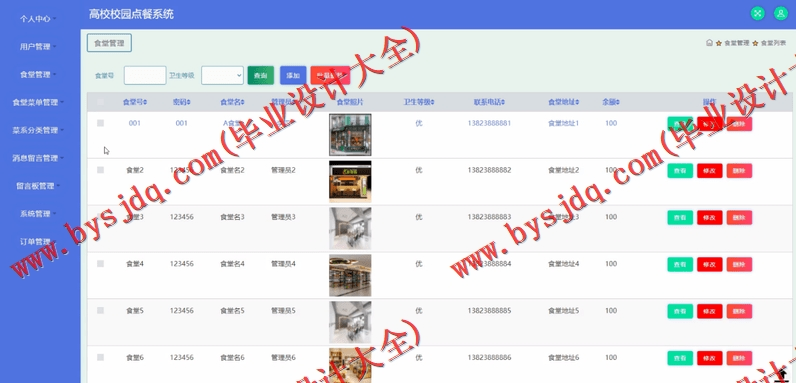Expand 消息留言管理 sidebar menu
This screenshot has width=796, height=383.
(37, 158)
